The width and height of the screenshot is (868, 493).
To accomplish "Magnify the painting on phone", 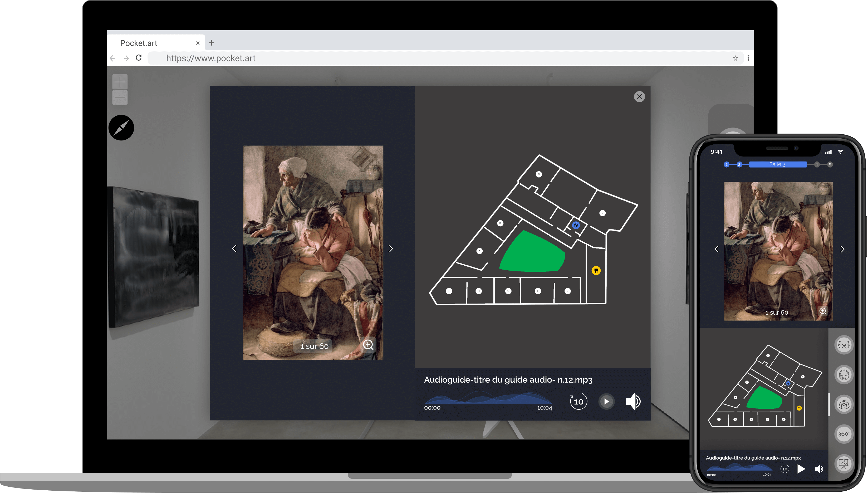I will pos(823,311).
